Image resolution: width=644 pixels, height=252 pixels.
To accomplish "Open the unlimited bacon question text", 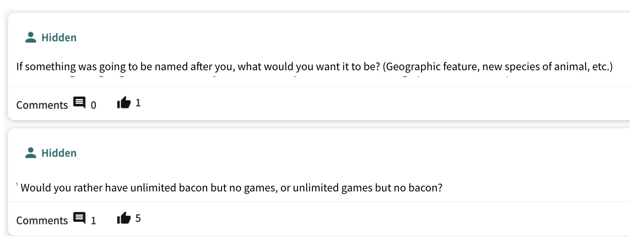I will [x=231, y=188].
